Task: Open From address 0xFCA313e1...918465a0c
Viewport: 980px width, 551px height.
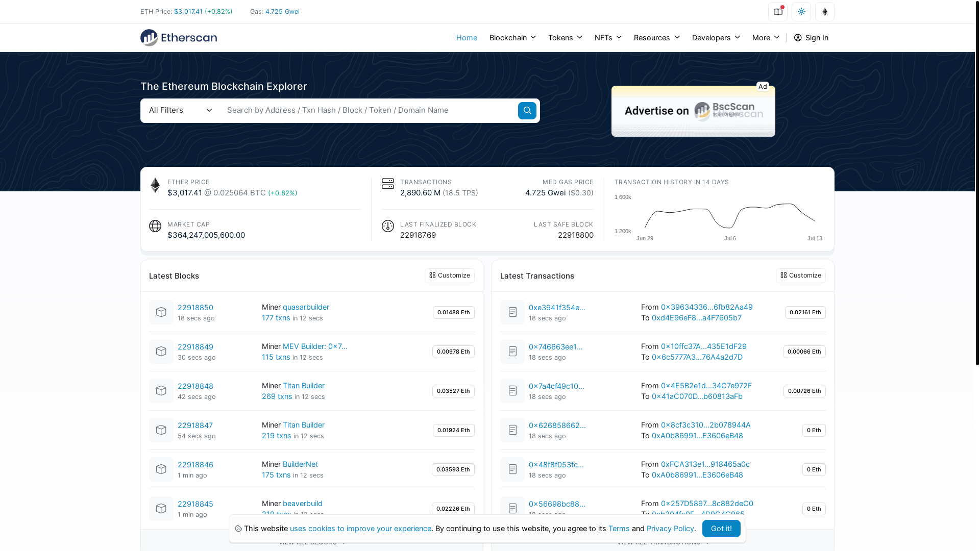Action: point(705,464)
